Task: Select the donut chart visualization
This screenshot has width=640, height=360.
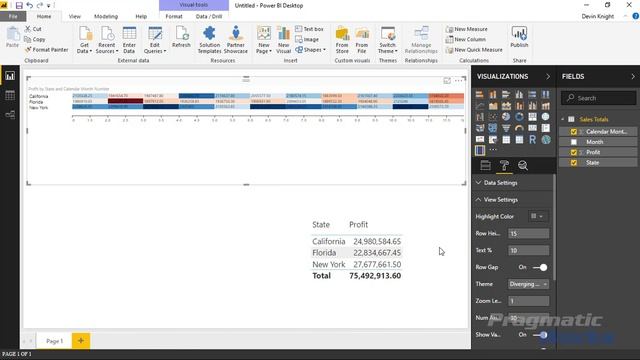Action: click(x=519, y=117)
